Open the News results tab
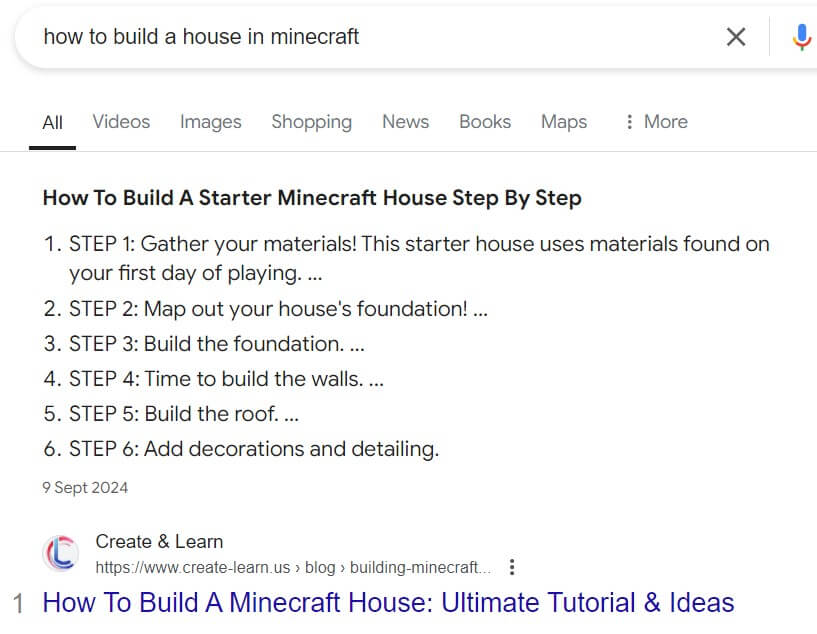 coord(405,121)
